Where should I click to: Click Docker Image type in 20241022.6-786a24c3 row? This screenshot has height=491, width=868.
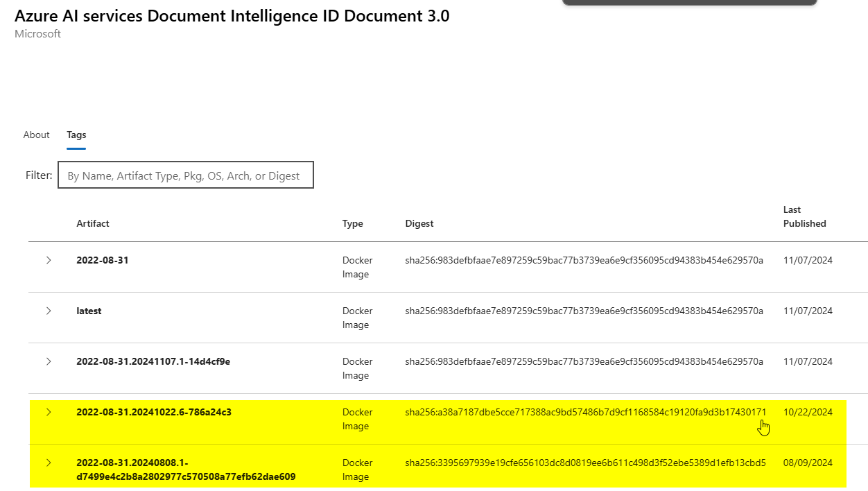tap(357, 419)
